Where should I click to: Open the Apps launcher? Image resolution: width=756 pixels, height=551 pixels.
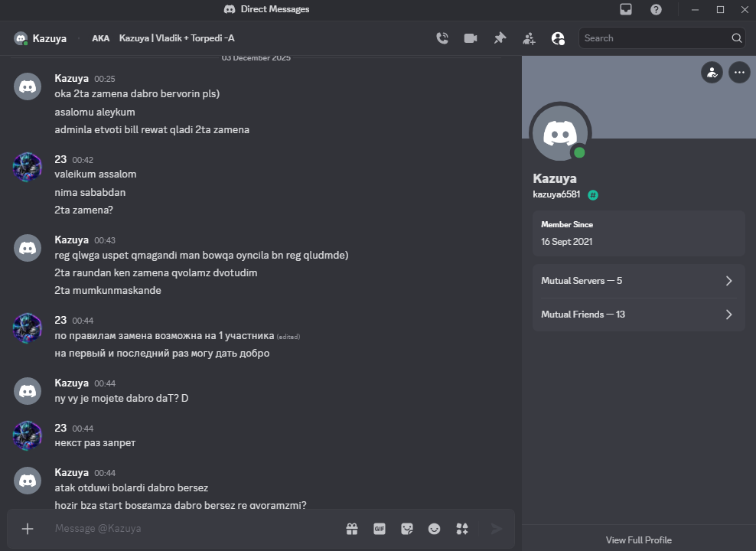(462, 529)
